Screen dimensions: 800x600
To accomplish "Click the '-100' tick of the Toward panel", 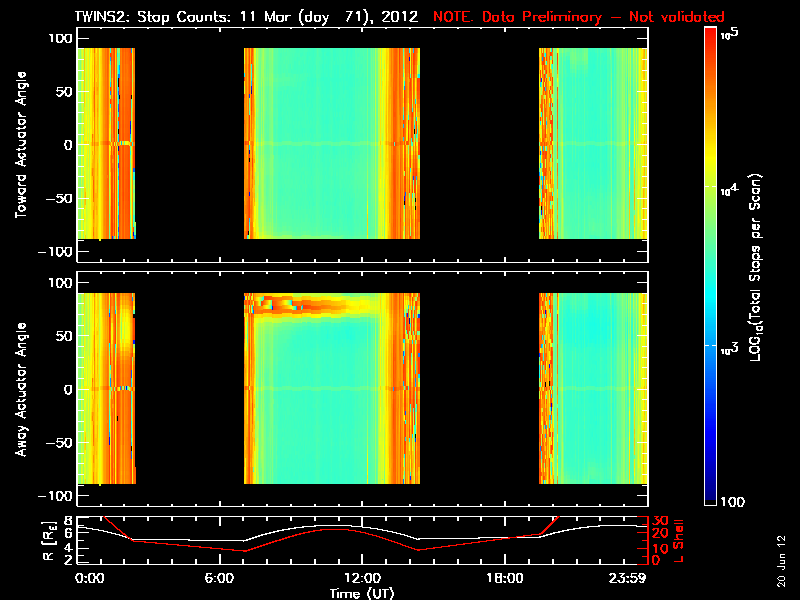I will tap(55, 252).
